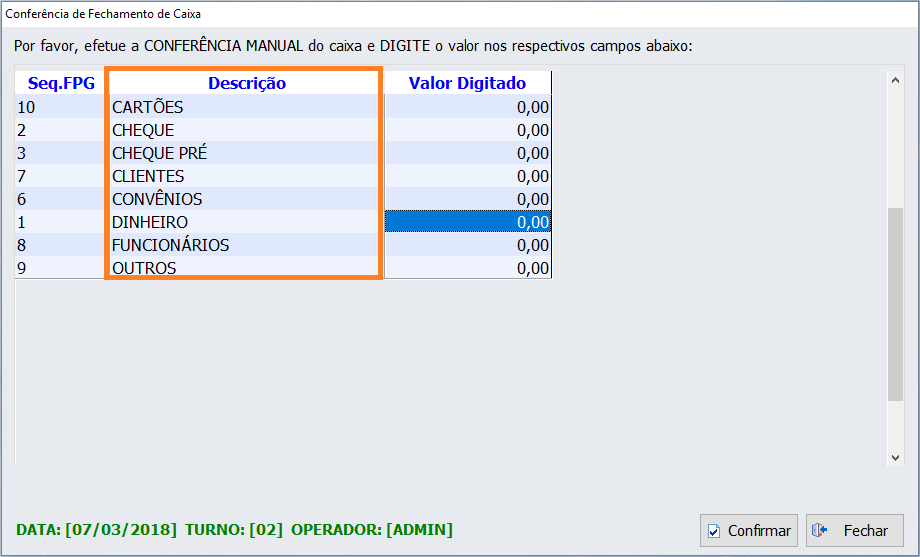The height and width of the screenshot is (557, 920).
Task: Select the Valor Digitado column header
Action: 467,83
